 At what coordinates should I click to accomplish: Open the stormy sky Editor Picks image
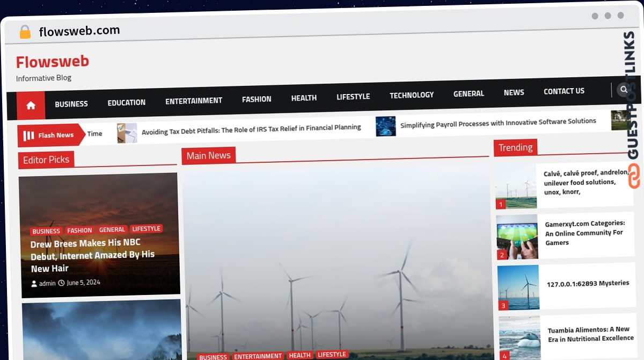(102, 330)
